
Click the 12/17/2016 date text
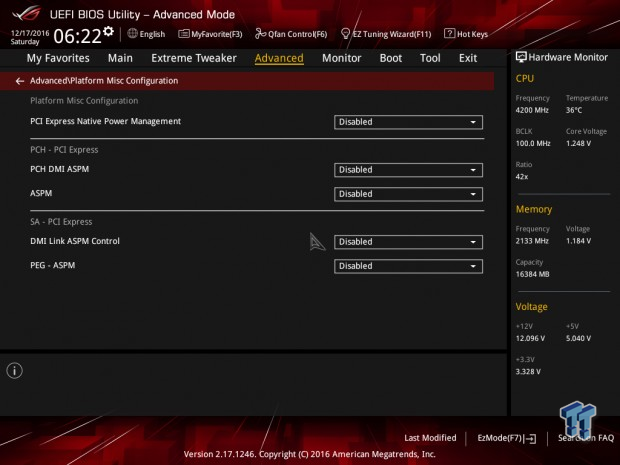click(30, 33)
